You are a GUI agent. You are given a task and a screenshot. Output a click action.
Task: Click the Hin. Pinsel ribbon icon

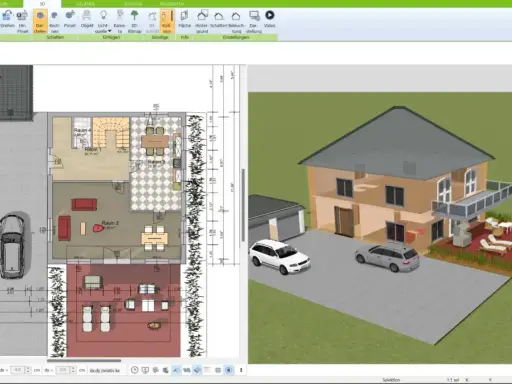[x=22, y=21]
